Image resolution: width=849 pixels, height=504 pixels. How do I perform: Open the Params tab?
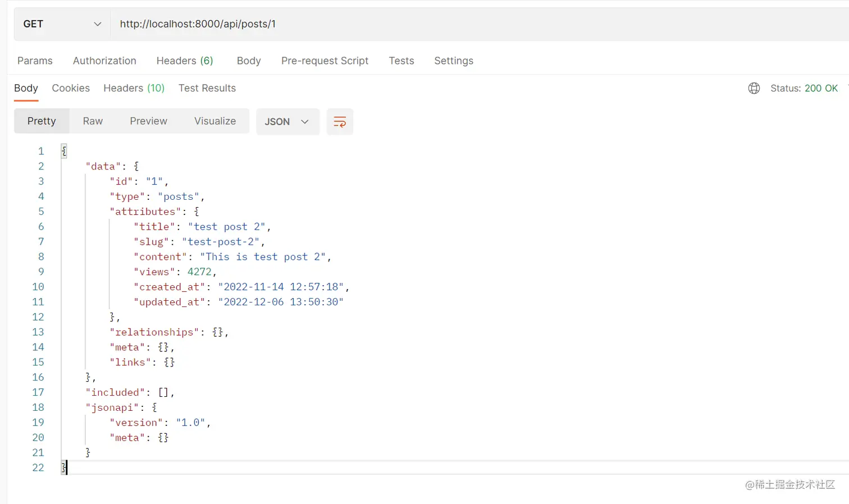click(35, 61)
